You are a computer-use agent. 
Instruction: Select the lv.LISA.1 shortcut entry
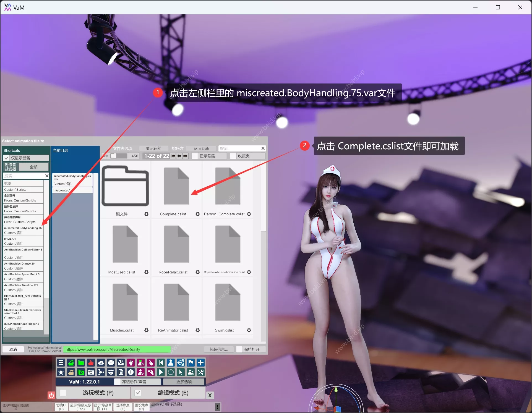point(23,241)
